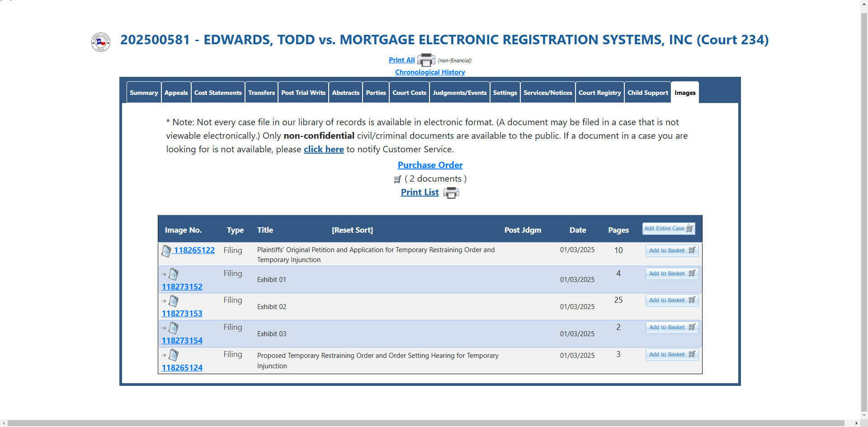Image resolution: width=868 pixels, height=427 pixels.
Task: Sort by the Title column header
Action: [x=265, y=230]
